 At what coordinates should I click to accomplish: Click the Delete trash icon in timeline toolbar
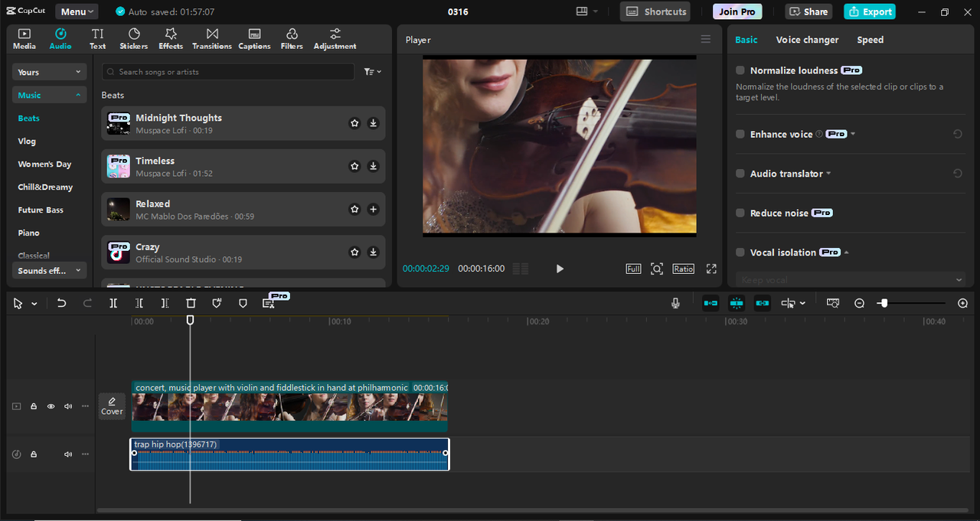(191, 304)
